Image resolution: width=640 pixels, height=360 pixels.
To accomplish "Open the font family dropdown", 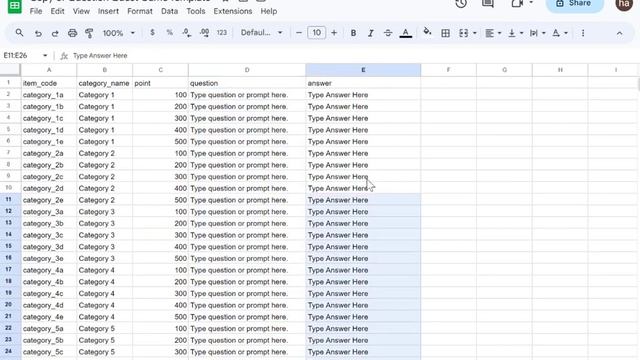I will point(261,33).
